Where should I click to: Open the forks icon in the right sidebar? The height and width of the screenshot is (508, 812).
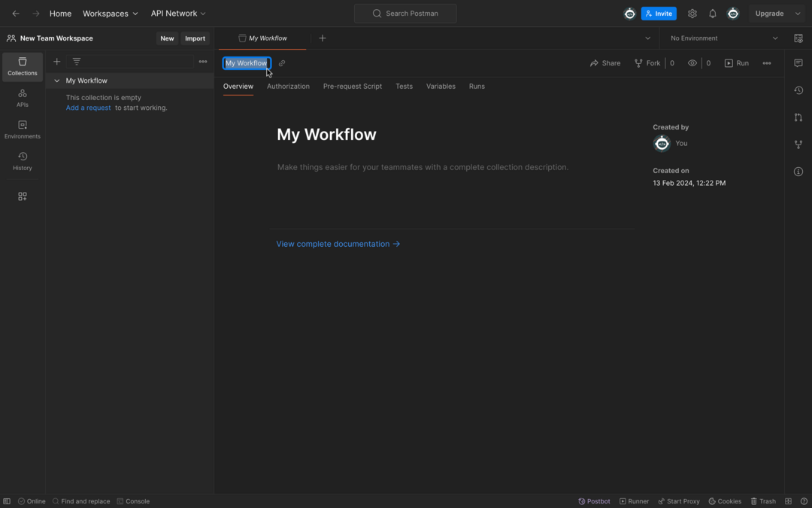pyautogui.click(x=798, y=144)
